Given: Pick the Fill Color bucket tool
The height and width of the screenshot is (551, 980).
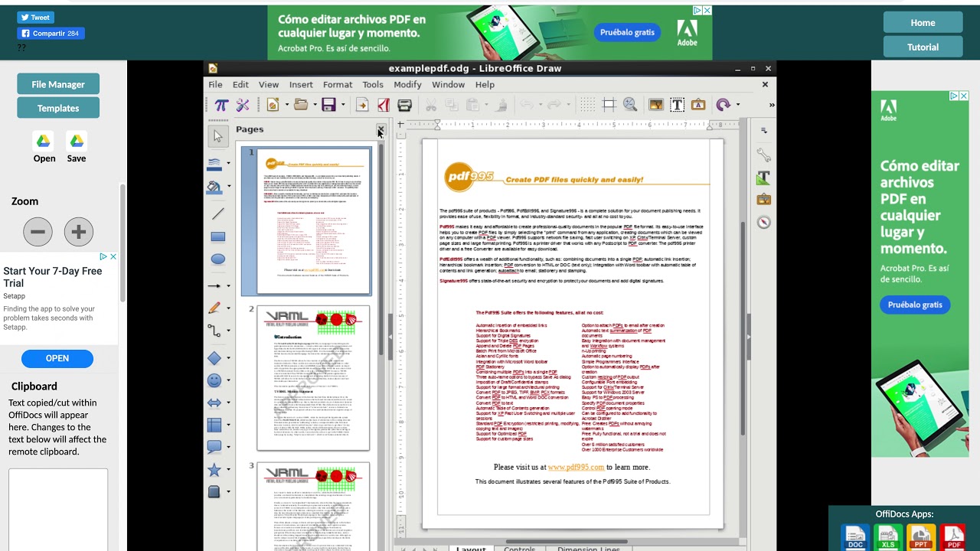Looking at the screenshot, I should pyautogui.click(x=215, y=186).
